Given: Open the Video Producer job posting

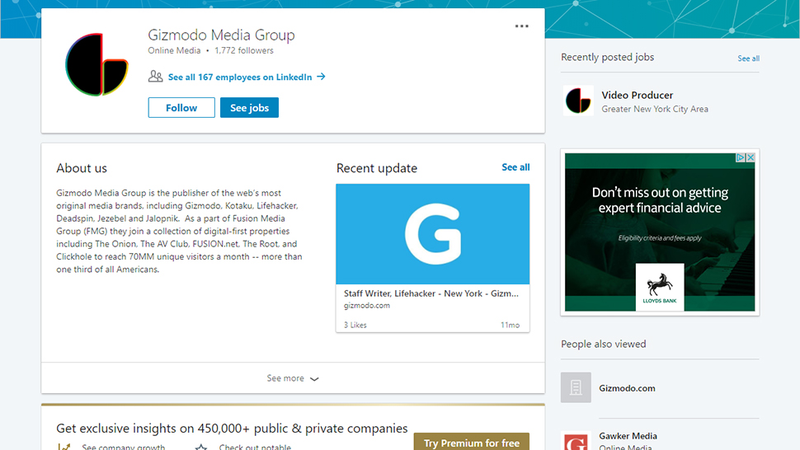Looking at the screenshot, I should point(637,95).
